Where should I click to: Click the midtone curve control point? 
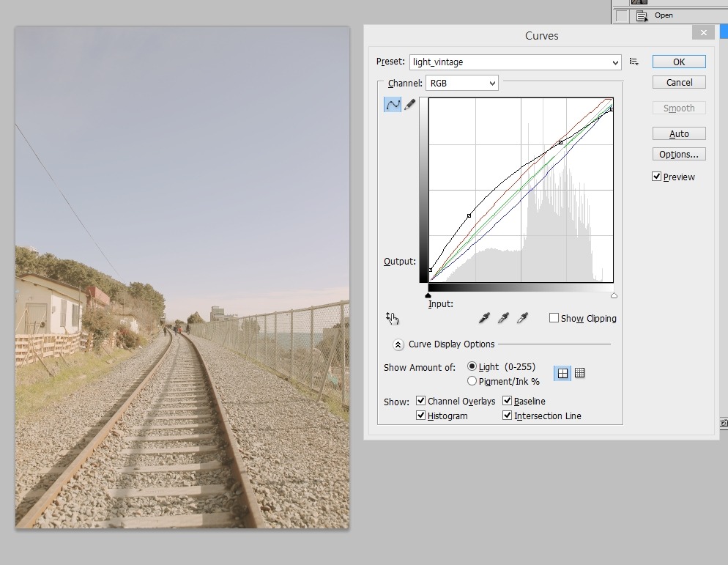point(469,215)
